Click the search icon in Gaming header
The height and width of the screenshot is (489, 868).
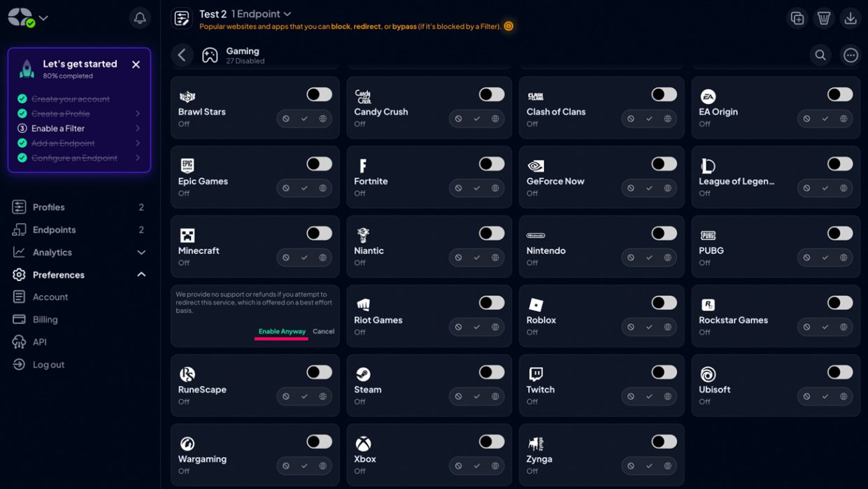pos(820,55)
